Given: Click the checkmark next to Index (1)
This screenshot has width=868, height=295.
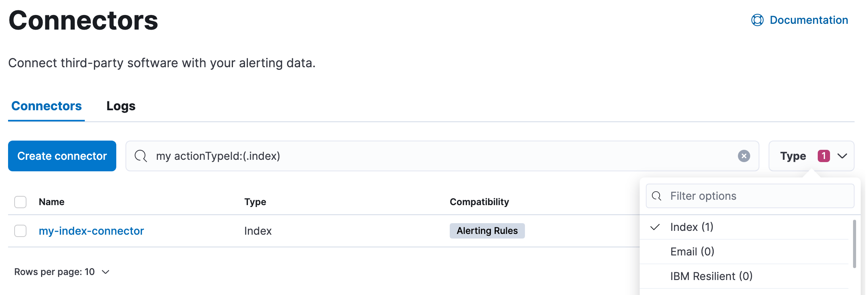Looking at the screenshot, I should click(x=656, y=227).
